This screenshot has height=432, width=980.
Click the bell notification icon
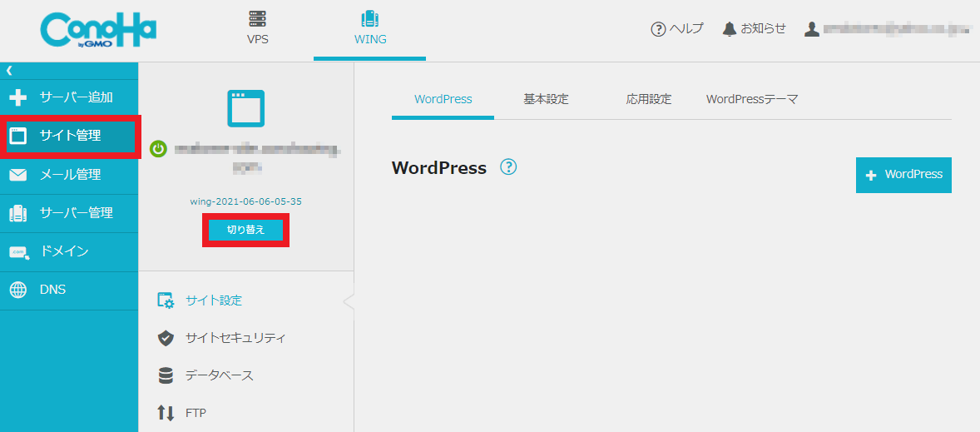[730, 29]
